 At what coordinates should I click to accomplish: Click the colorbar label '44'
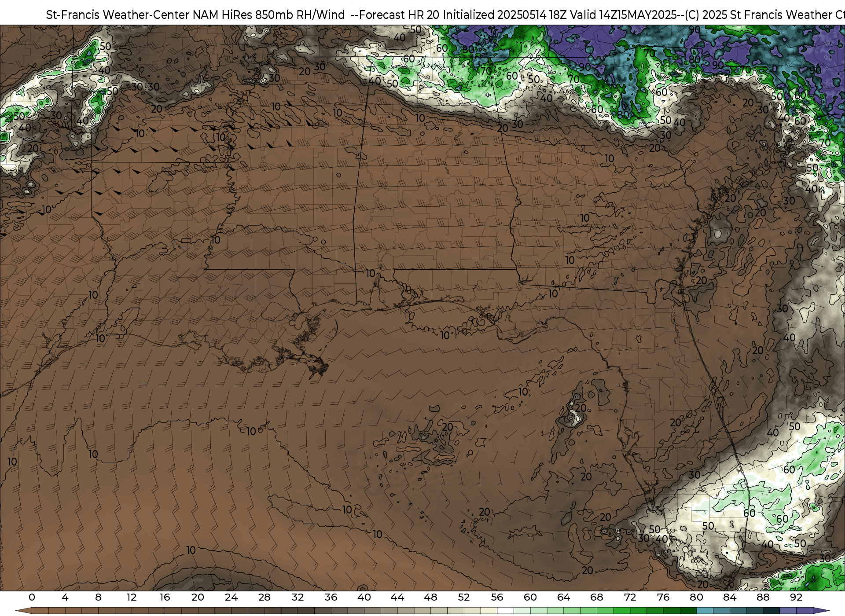(x=397, y=597)
